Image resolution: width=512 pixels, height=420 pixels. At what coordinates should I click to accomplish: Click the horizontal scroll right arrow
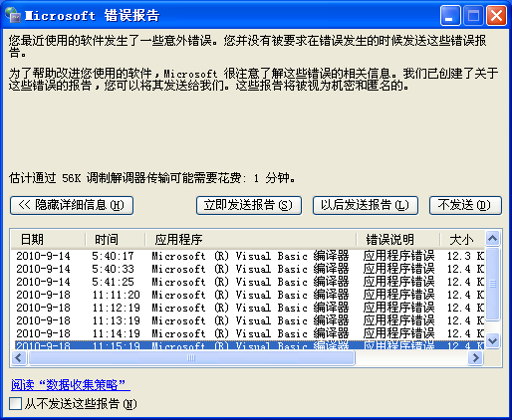(475, 357)
